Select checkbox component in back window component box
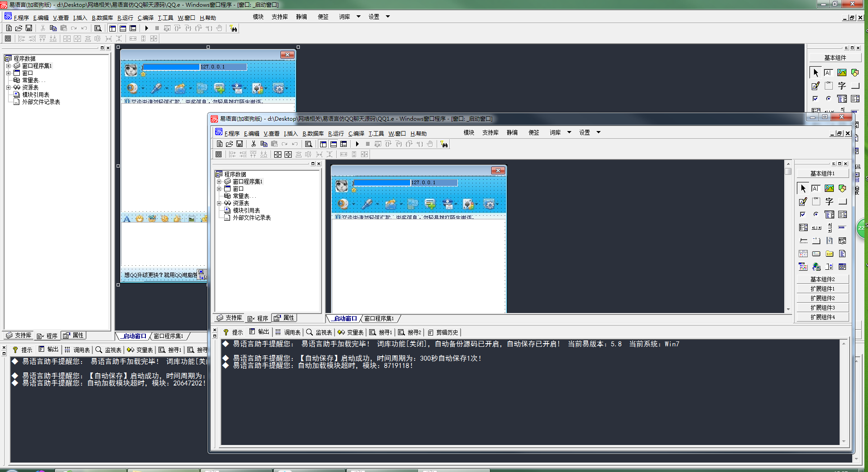The width and height of the screenshot is (868, 472). click(815, 99)
